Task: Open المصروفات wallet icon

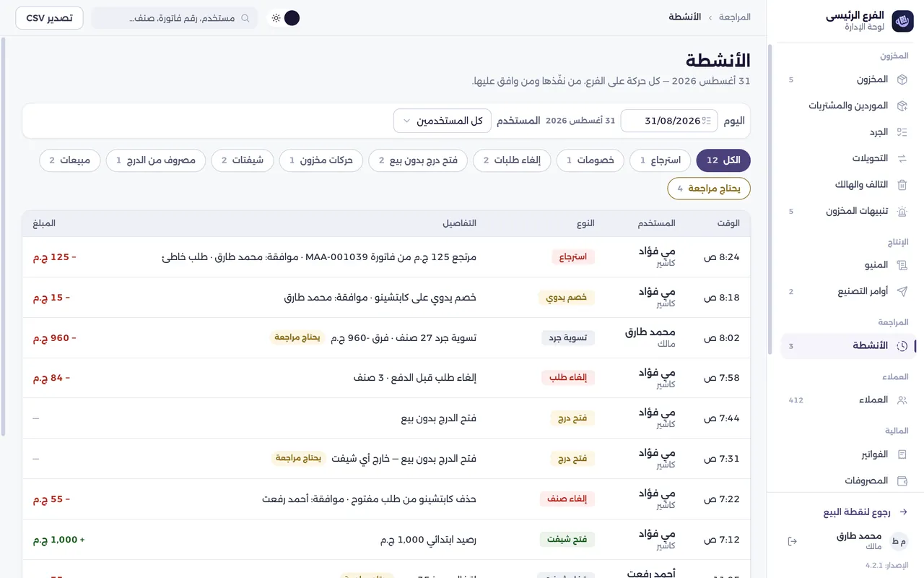Action: [902, 480]
